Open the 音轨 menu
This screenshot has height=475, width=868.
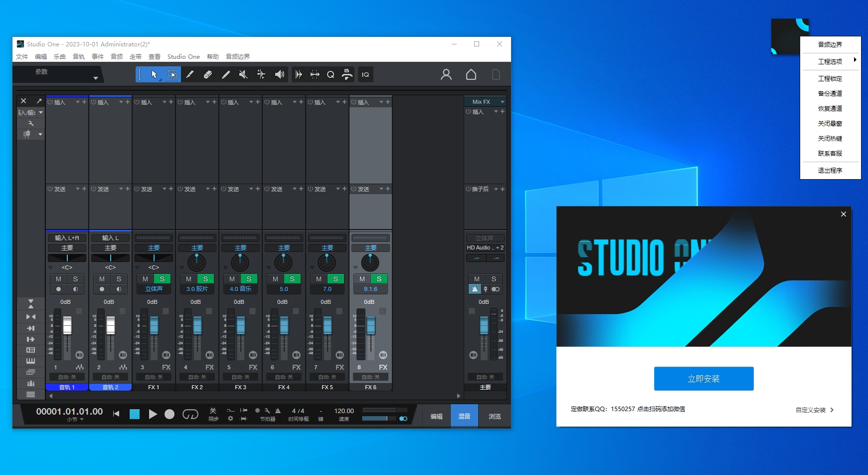[x=79, y=56]
